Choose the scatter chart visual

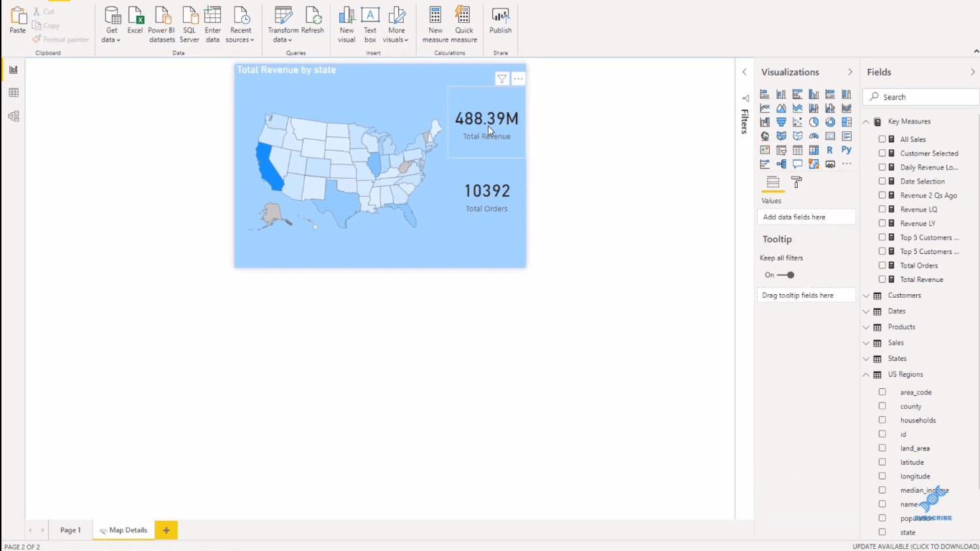pos(798,122)
